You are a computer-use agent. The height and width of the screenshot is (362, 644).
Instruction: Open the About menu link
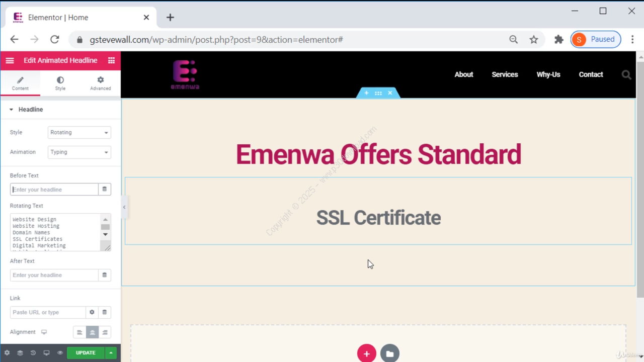click(x=464, y=74)
